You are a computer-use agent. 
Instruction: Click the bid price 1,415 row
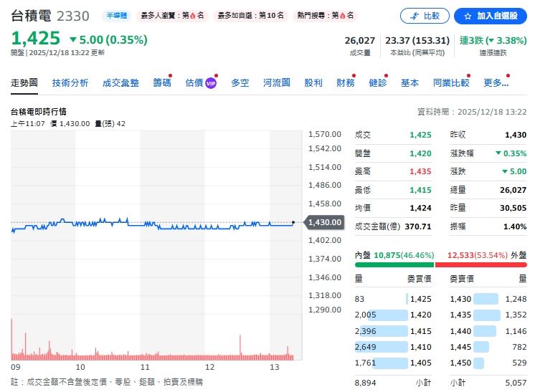click(x=393, y=331)
